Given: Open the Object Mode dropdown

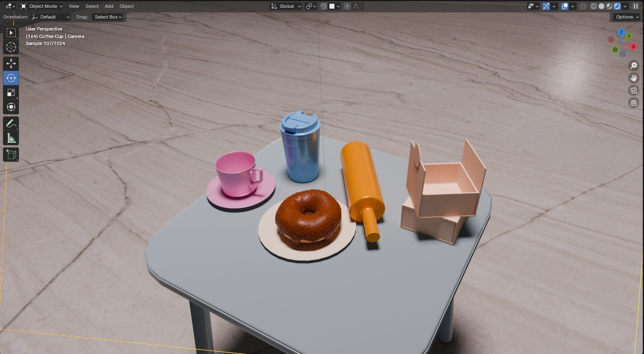Looking at the screenshot, I should pos(42,6).
